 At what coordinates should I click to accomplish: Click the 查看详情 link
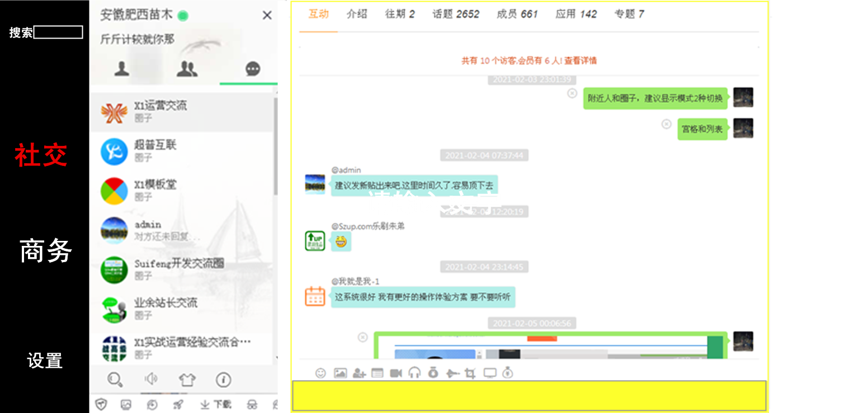(583, 61)
